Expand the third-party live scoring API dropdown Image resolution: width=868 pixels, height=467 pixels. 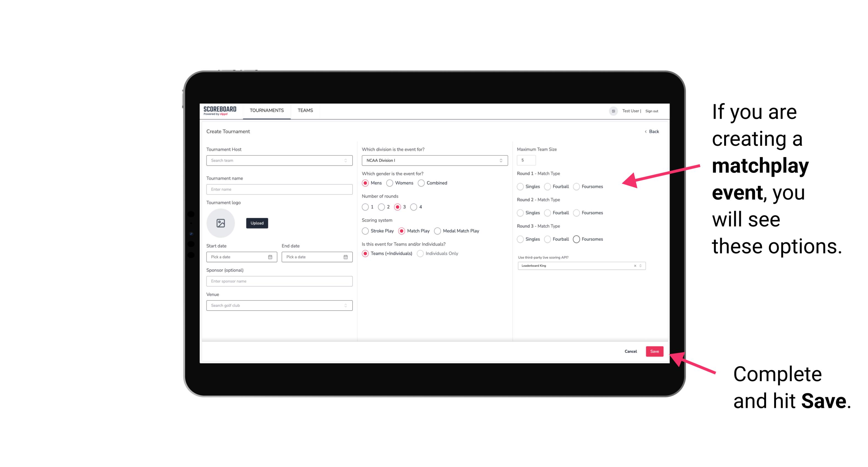[640, 266]
